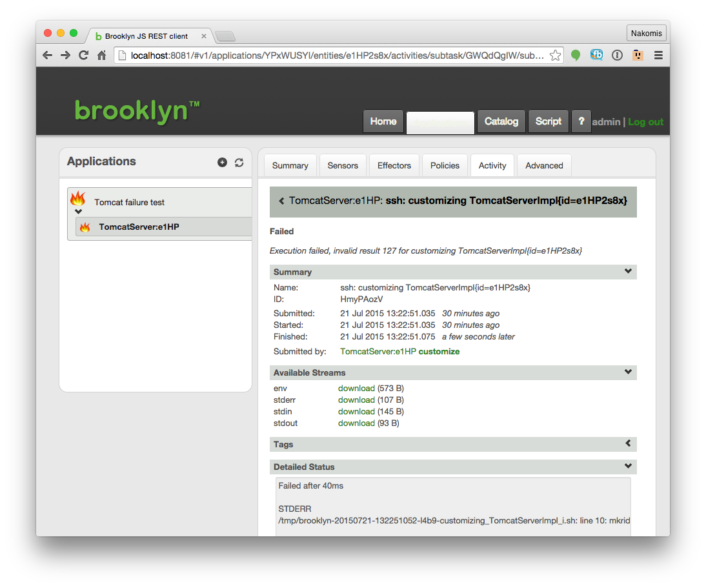706x588 pixels.
Task: Download the stderr stream
Action: (356, 400)
